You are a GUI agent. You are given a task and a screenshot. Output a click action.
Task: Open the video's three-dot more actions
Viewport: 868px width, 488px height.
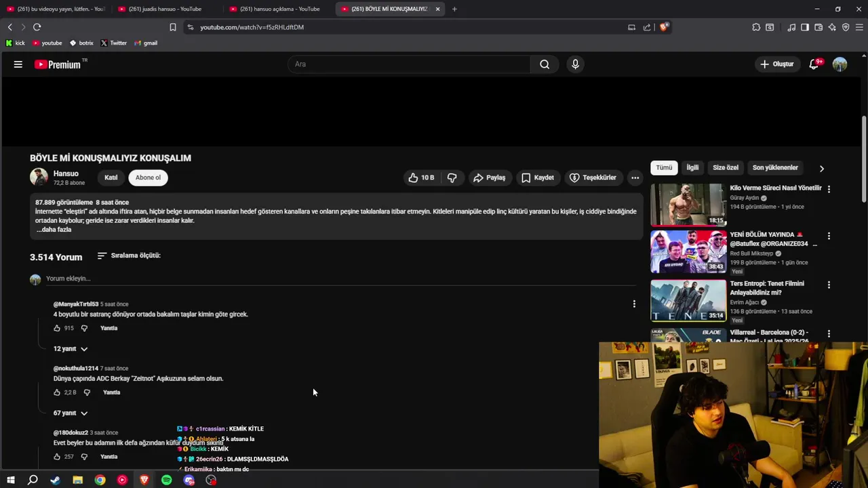click(635, 178)
